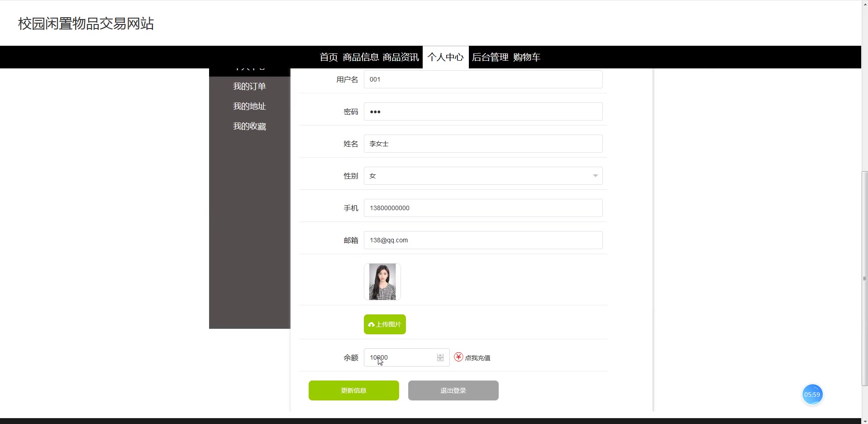This screenshot has width=868, height=424.
Task: Click the user avatar photo thumbnail
Action: 382,282
